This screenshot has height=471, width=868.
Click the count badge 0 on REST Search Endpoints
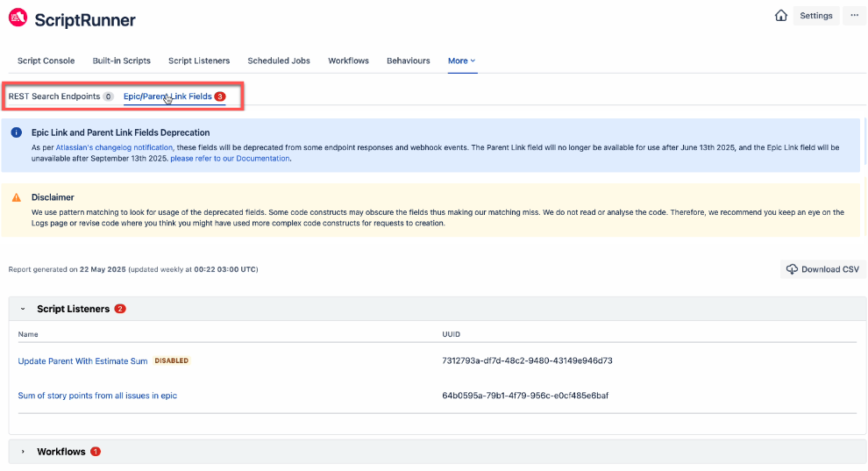point(108,96)
